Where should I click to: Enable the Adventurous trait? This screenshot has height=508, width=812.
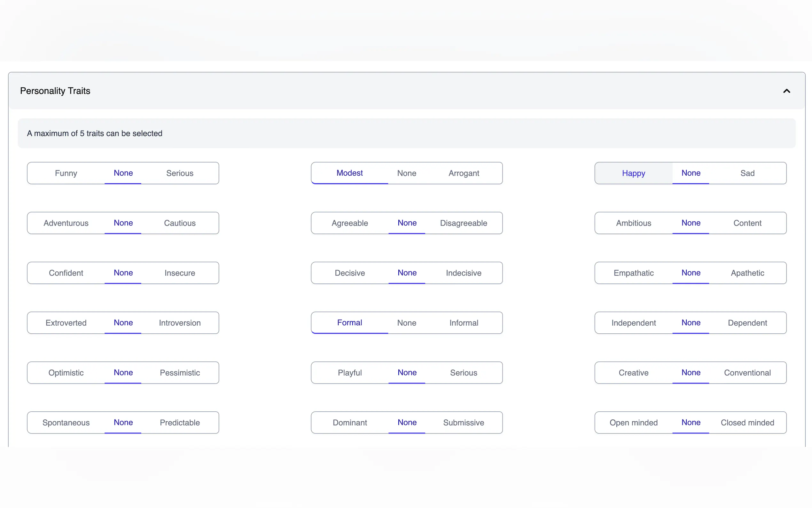(66, 223)
